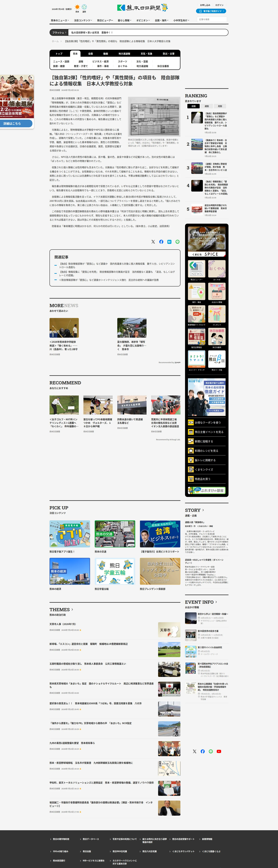Open the ビジネス・経済 subcategory link
The width and height of the screenshot is (278, 868).
pyautogui.click(x=100, y=62)
